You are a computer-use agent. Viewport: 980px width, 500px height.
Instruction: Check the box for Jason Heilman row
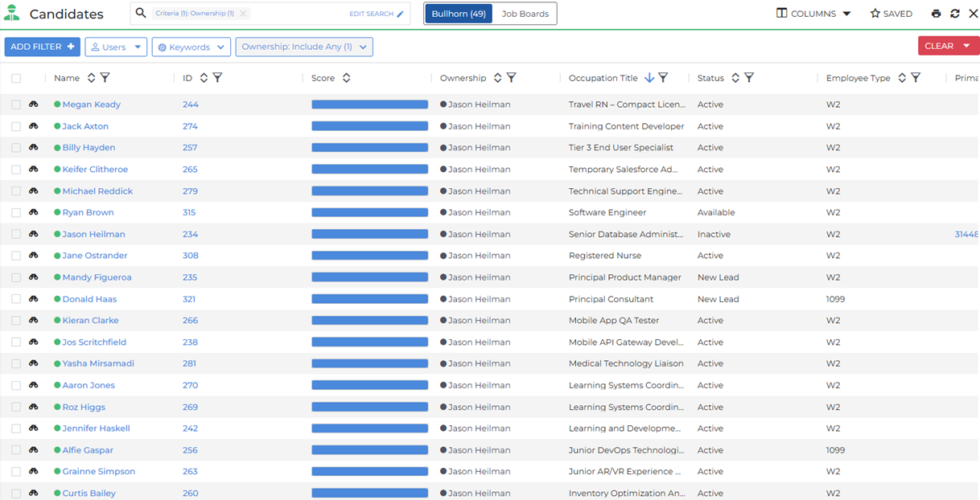(16, 234)
